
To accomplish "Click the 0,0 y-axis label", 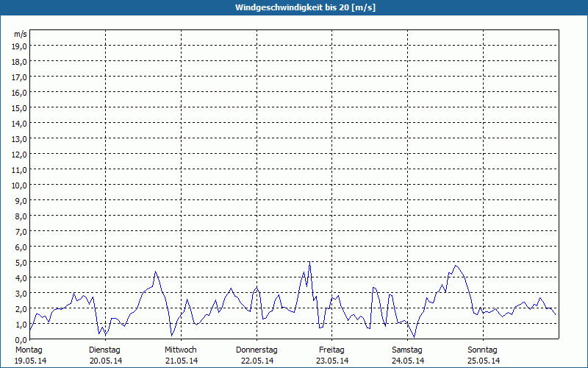I will click(20, 339).
